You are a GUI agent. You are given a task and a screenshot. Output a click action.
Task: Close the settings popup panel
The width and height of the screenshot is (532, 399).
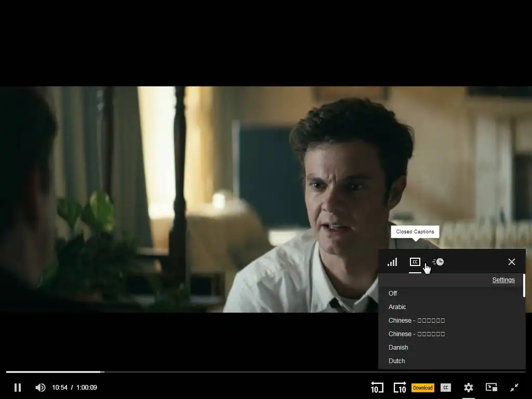pos(512,262)
